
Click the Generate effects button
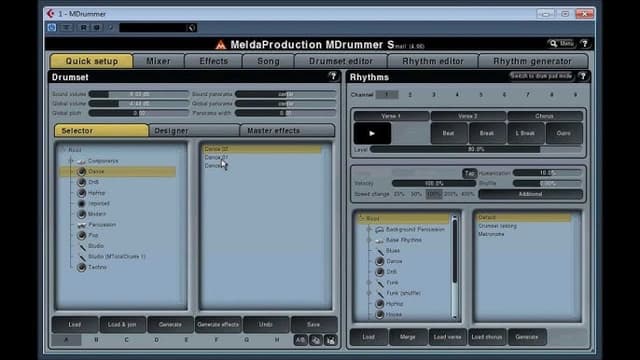pyautogui.click(x=218, y=324)
